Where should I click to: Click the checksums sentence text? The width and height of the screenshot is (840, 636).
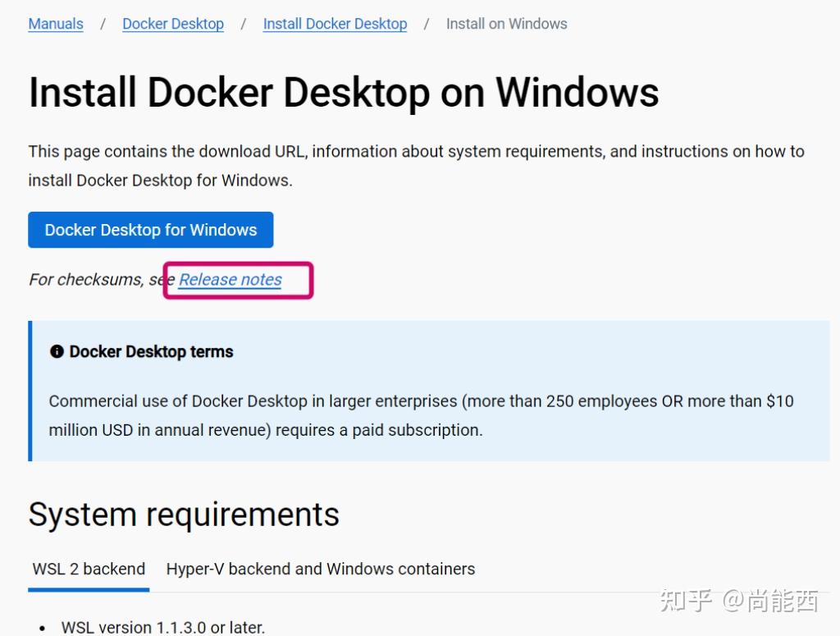[98, 280]
